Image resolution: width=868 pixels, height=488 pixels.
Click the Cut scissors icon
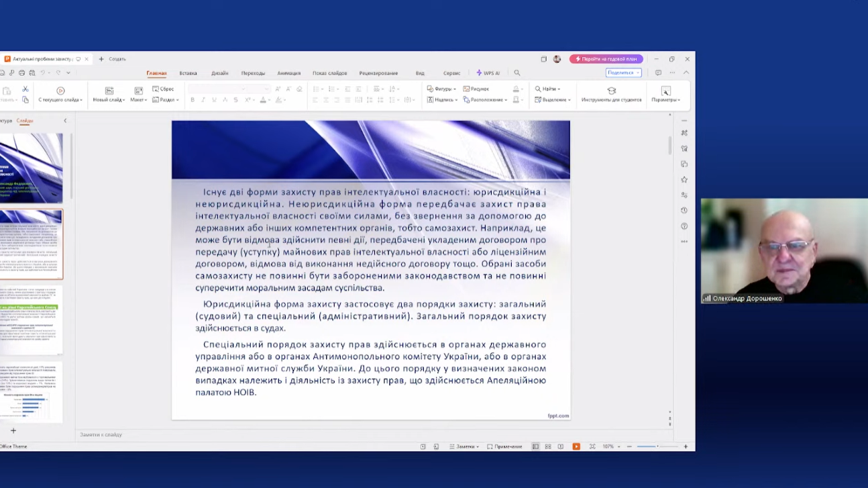(25, 89)
